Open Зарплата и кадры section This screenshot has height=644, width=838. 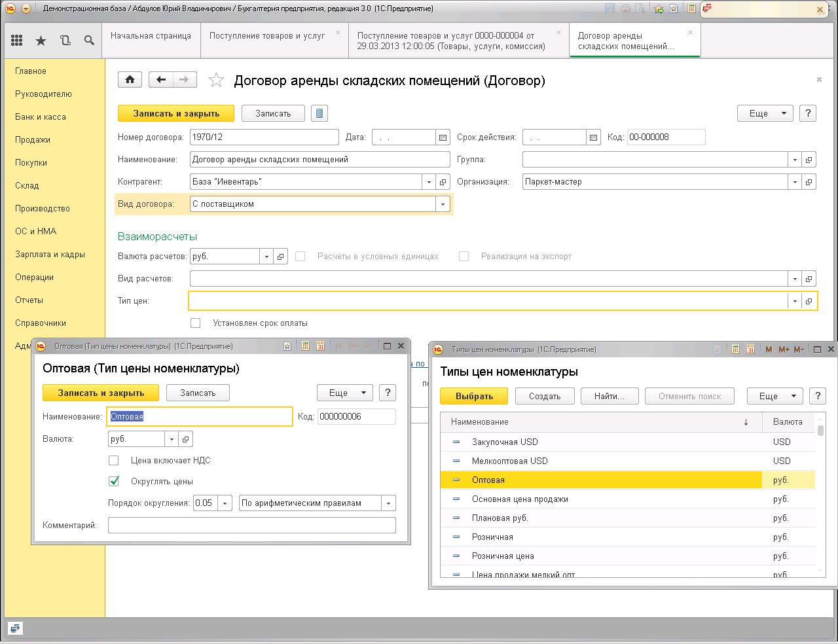point(50,255)
